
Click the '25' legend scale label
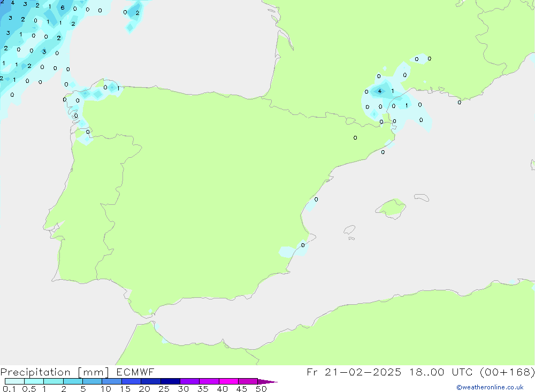tap(164, 389)
